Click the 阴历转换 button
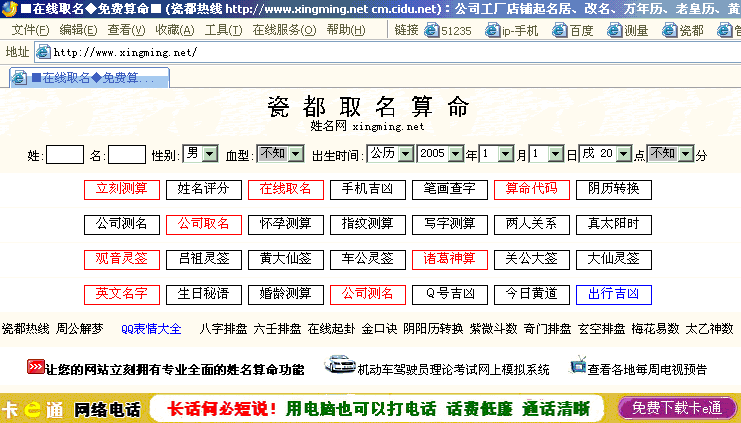The width and height of the screenshot is (741, 423). [x=614, y=190]
